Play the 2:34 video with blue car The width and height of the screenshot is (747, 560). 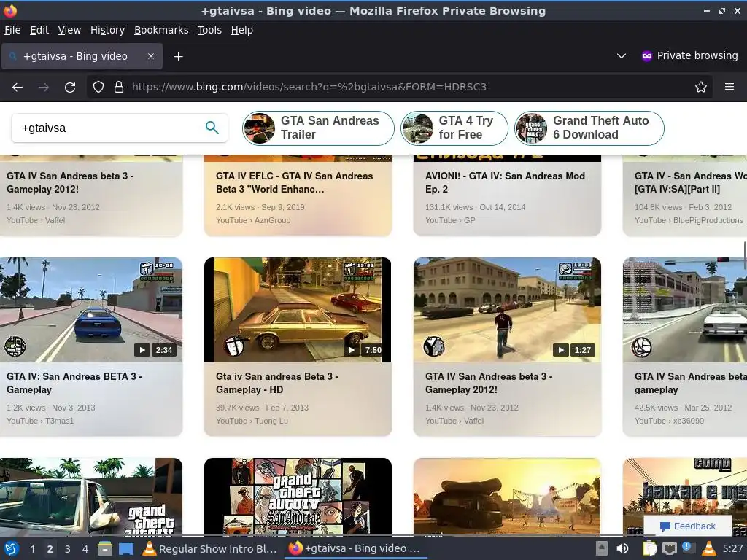[x=91, y=309]
